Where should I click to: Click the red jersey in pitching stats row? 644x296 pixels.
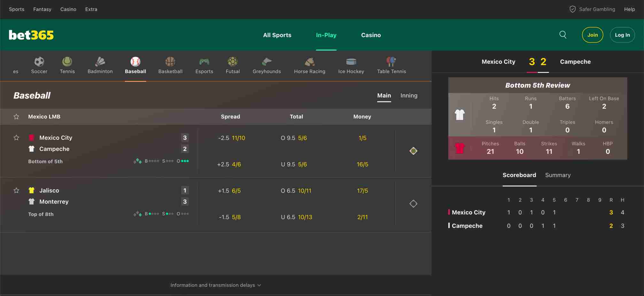460,148
